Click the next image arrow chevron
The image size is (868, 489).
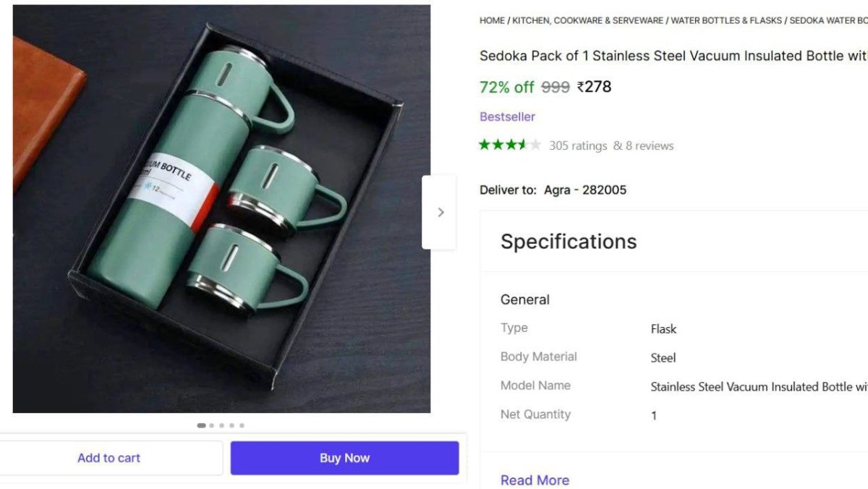(x=441, y=211)
